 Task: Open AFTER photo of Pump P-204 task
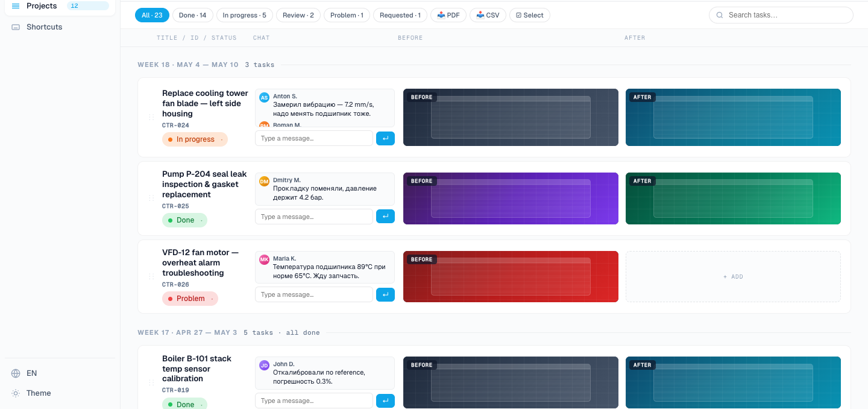(x=733, y=198)
